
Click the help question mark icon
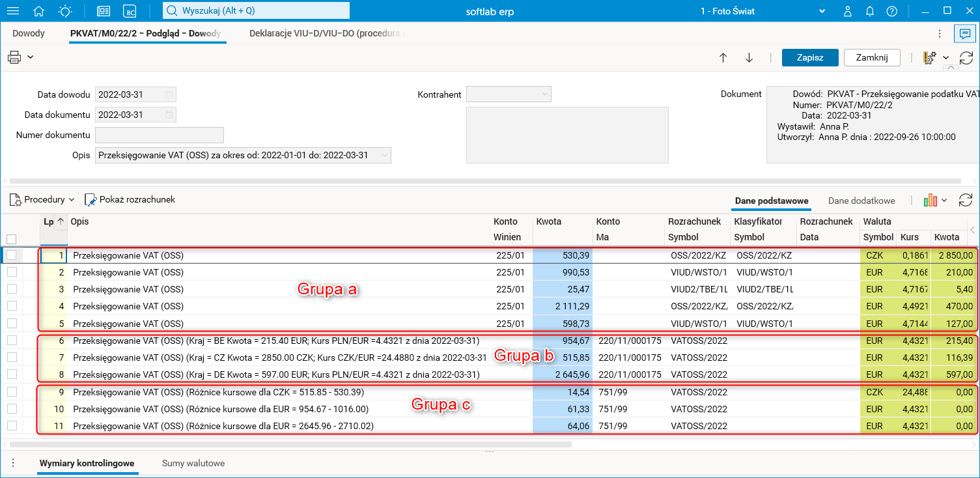click(891, 11)
